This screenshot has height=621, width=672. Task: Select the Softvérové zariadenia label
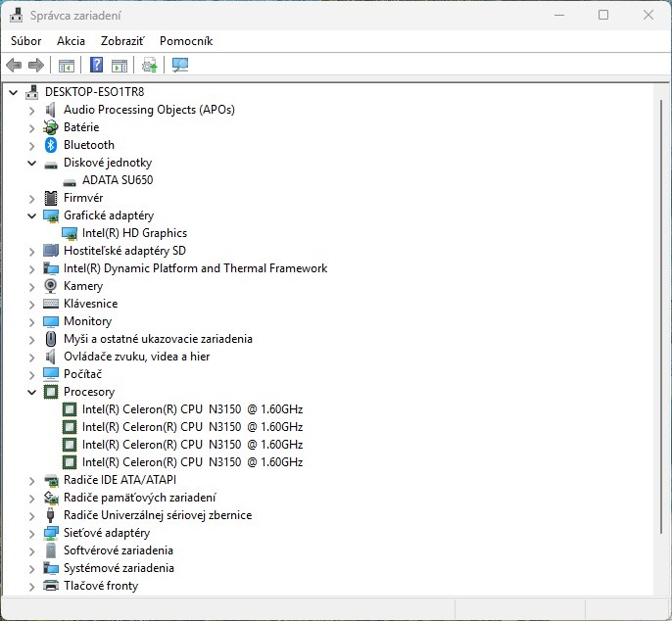tap(119, 550)
